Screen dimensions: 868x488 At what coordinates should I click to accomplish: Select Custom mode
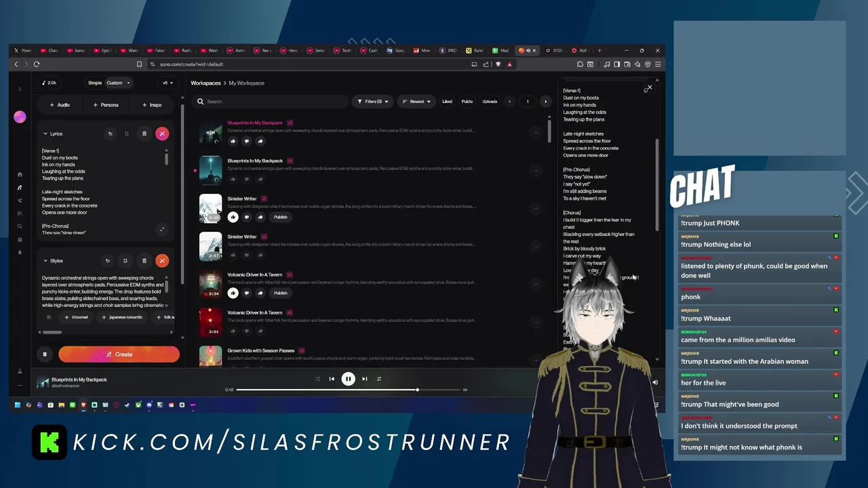[115, 83]
